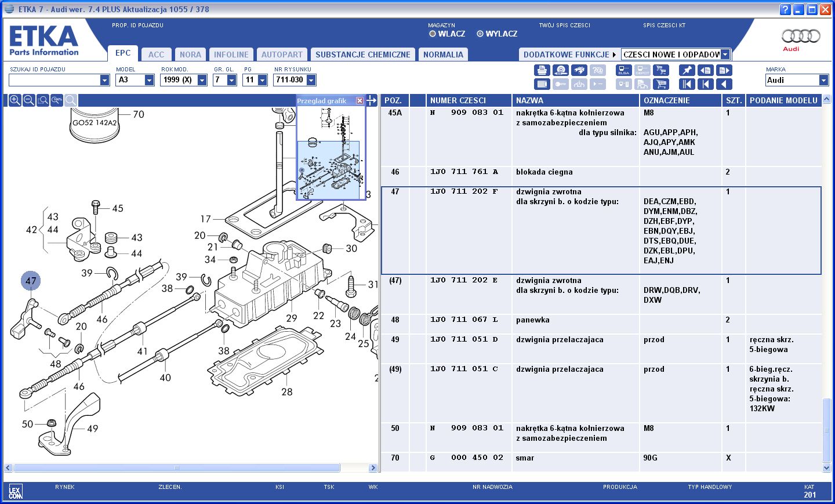Viewport: 835px width, 504px height.
Task: Click the double-bar jump-to-first arrow icon
Action: click(x=687, y=84)
